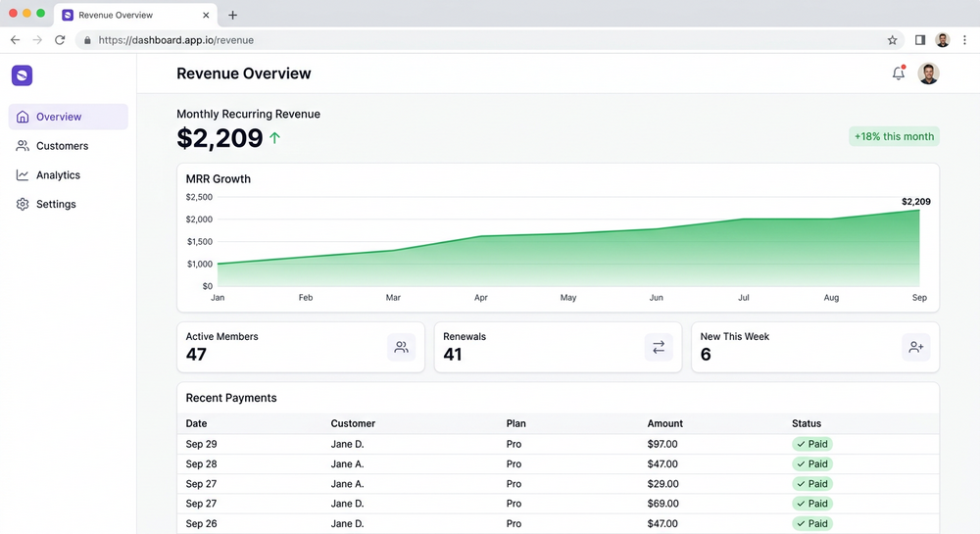Click the browser profile avatar in the toolbar
Image resolution: width=980 pixels, height=534 pixels.
pyautogui.click(x=942, y=40)
